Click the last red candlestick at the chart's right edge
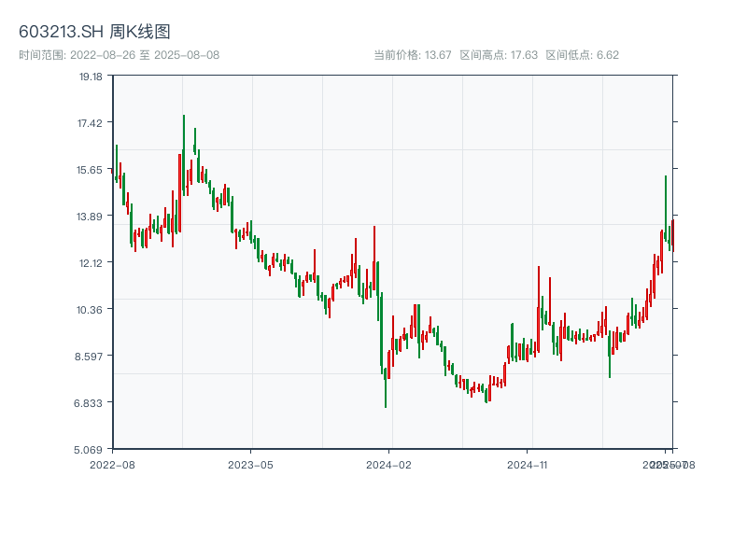The width and height of the screenshot is (747, 560). [673, 236]
